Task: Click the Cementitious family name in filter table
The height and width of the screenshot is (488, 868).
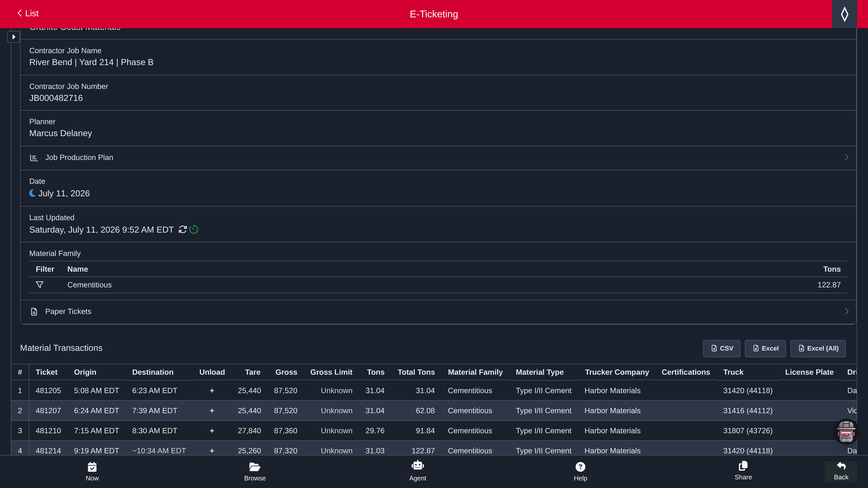Action: point(89,285)
